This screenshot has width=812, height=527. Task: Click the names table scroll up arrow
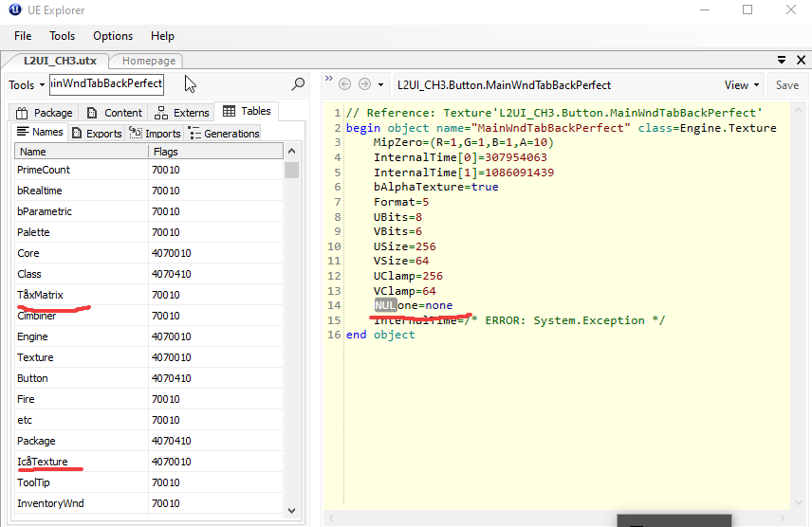(291, 151)
